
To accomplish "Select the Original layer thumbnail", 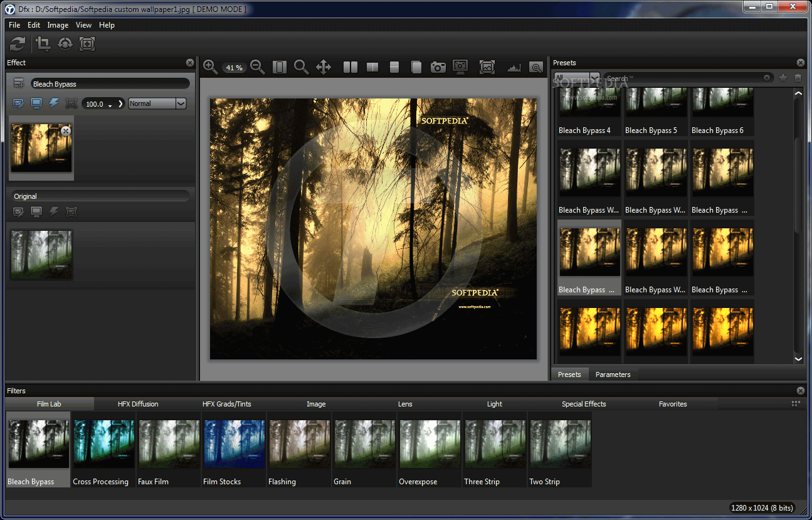I will tap(41, 254).
